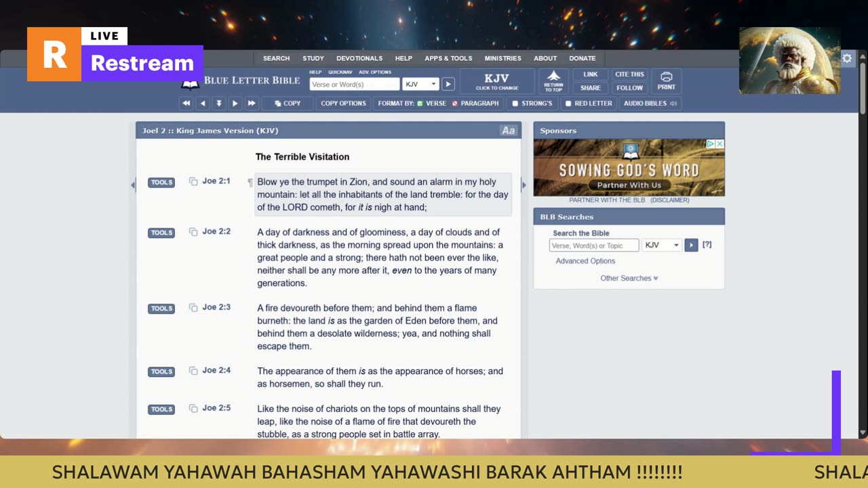This screenshot has width=868, height=488.
Task: Open the HELP menu in top nav
Action: click(x=403, y=58)
